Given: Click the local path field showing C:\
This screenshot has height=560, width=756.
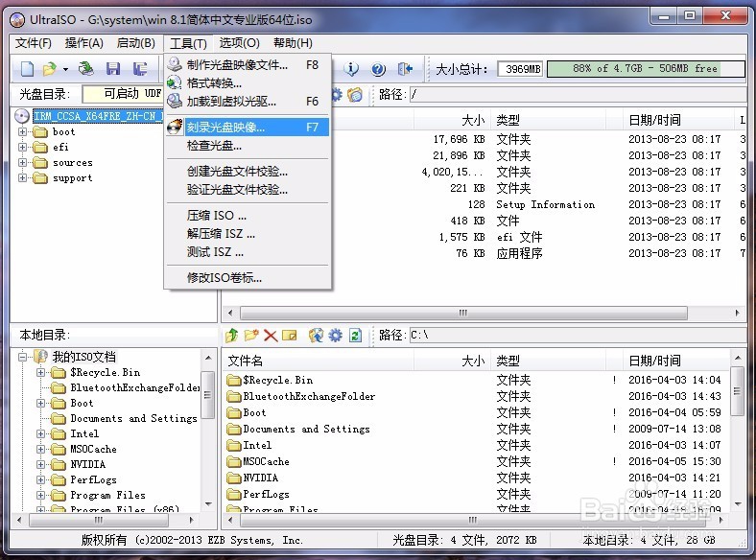Looking at the screenshot, I should tap(578, 335).
